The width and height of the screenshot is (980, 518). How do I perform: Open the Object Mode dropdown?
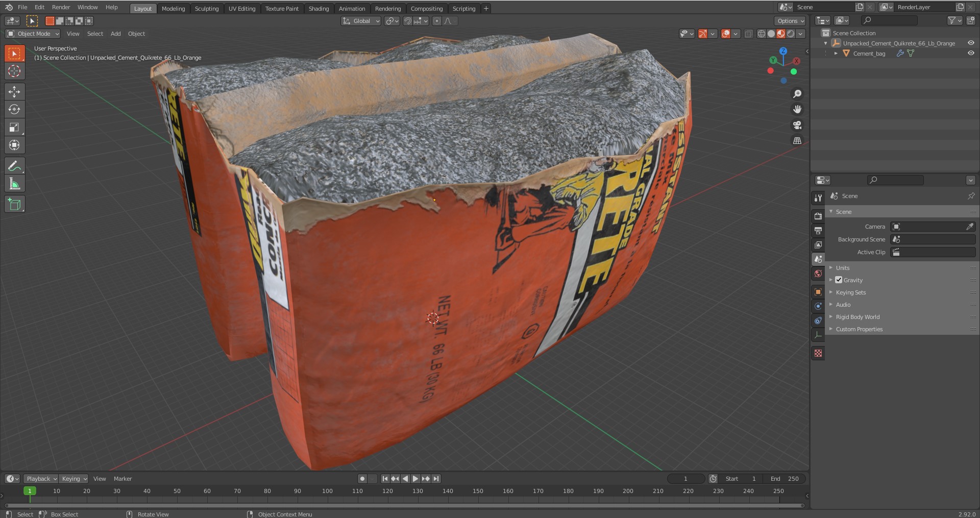33,34
